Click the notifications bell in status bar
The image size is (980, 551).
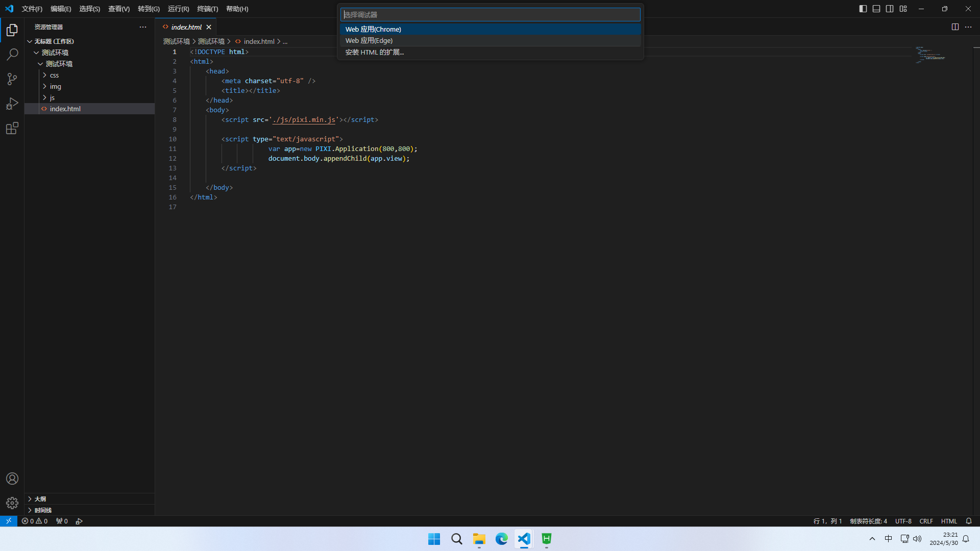(969, 521)
